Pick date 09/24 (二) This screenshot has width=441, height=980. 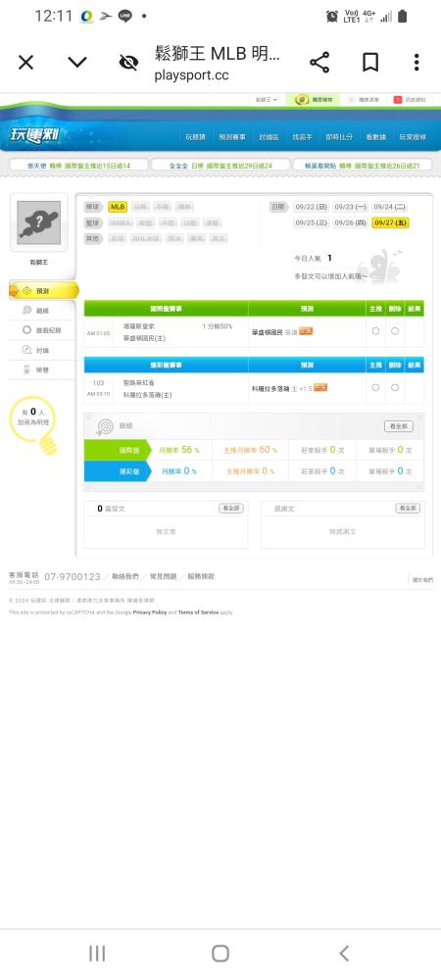389,207
